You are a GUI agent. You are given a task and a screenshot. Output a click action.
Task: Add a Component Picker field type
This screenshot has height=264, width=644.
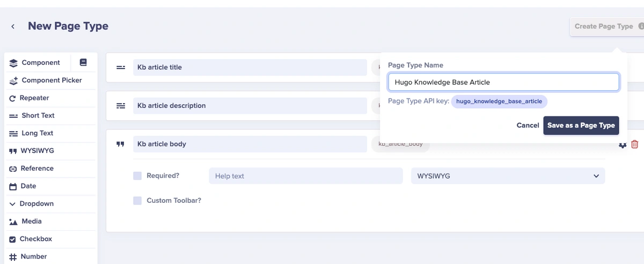coord(52,80)
